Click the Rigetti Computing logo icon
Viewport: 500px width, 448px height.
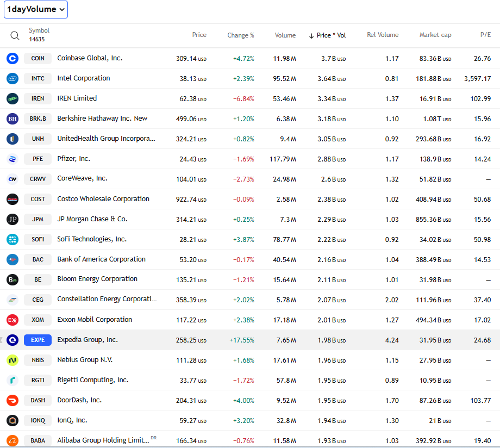click(x=12, y=381)
